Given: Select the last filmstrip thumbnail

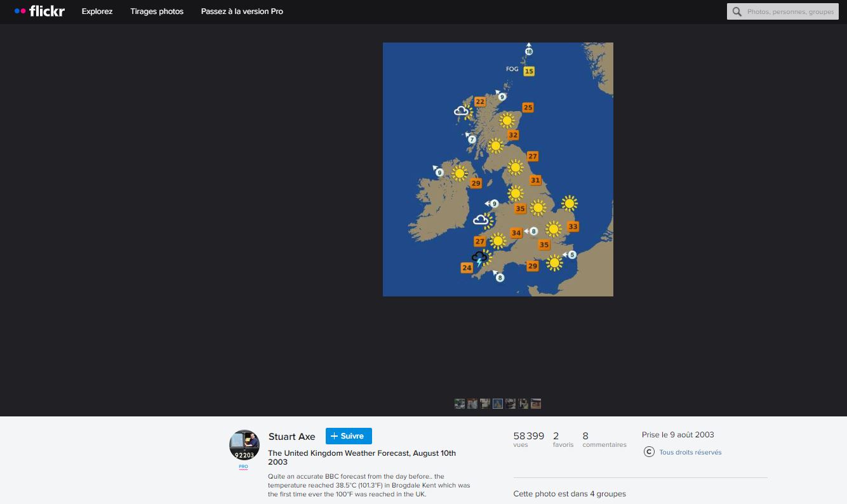Looking at the screenshot, I should (x=536, y=404).
